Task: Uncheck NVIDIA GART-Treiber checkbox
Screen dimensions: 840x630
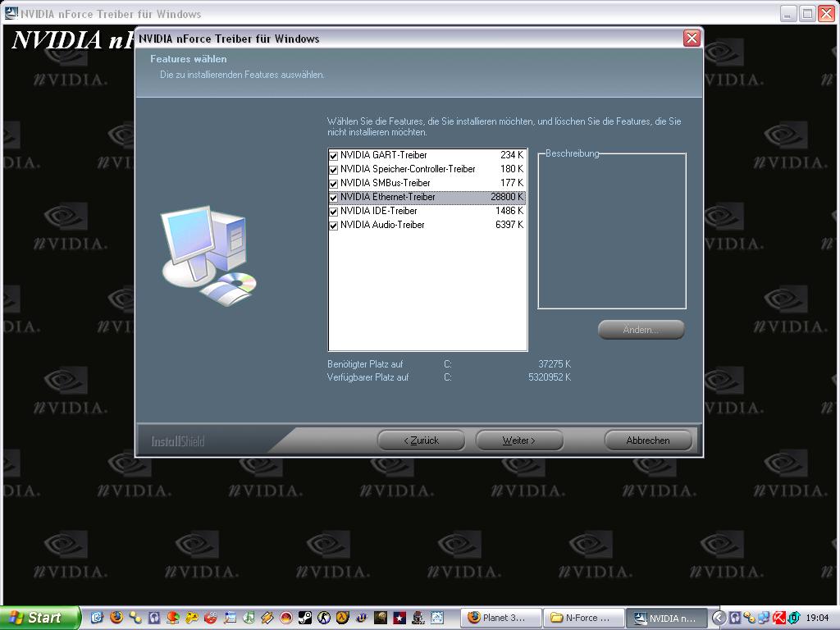Action: [333, 156]
